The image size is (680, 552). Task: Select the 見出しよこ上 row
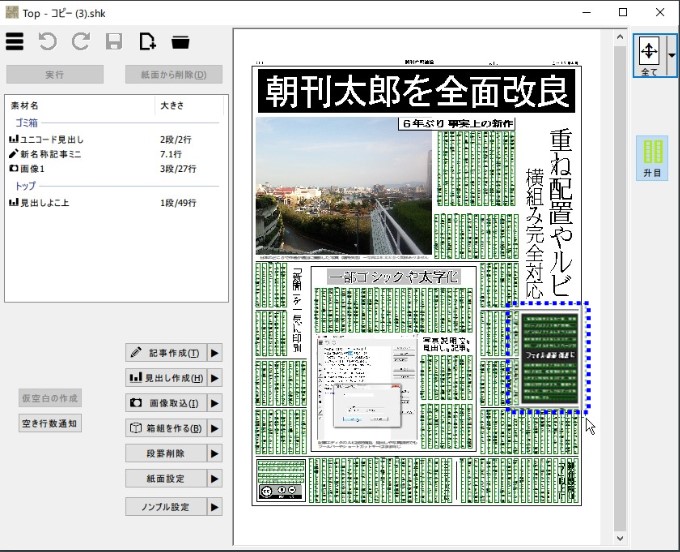click(115, 203)
